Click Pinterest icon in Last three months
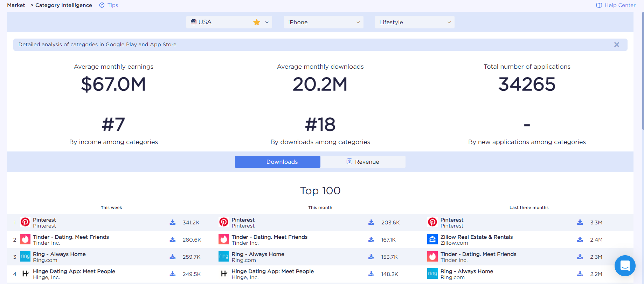The height and width of the screenshot is (284, 644). point(432,222)
